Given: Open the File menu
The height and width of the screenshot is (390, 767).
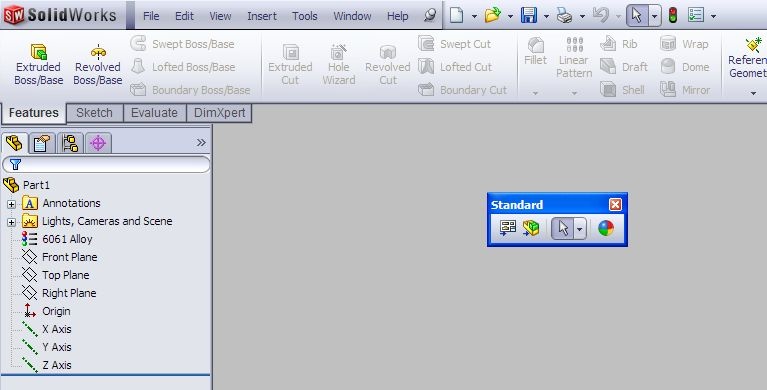Looking at the screenshot, I should pyautogui.click(x=151, y=16).
